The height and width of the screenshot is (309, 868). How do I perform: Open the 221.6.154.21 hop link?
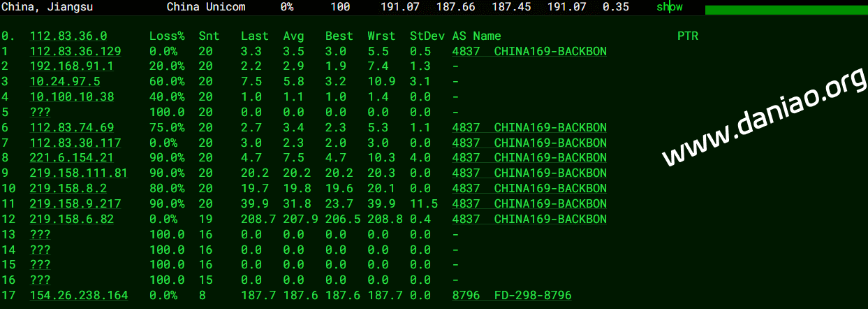click(72, 158)
